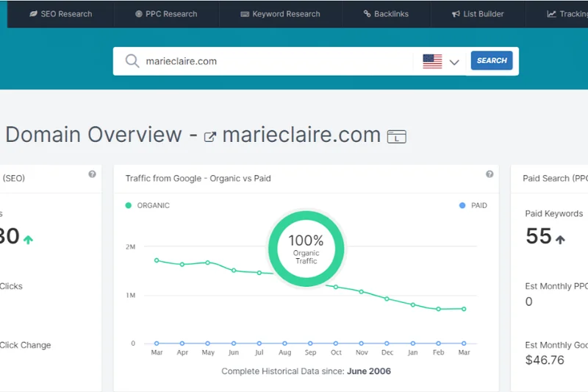The image size is (588, 392).
Task: Click the browser window icon after domain title
Action: pos(397,137)
